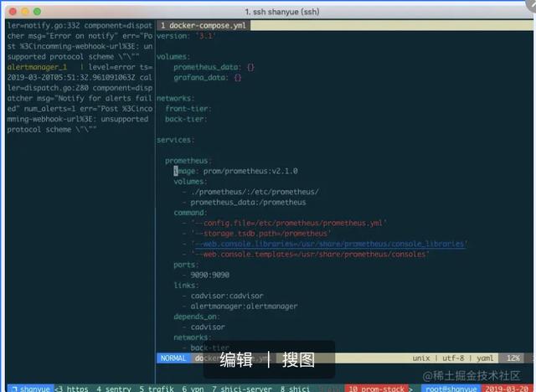Viewport: 536px width, 392px height.
Task: Click the 搜图 button in overlay
Action: click(298, 360)
